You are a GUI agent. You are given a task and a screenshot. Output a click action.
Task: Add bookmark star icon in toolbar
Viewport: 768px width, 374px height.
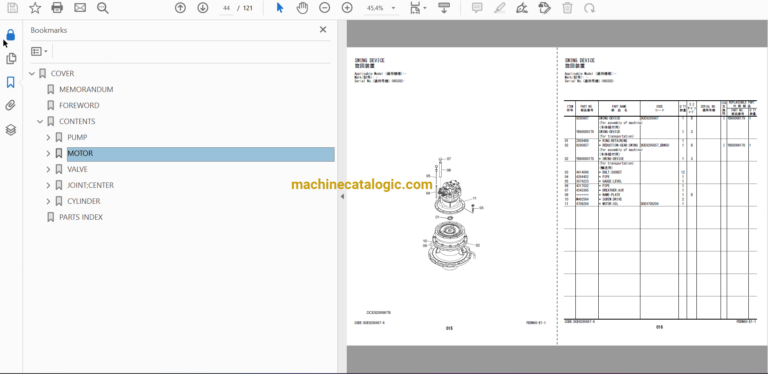35,8
